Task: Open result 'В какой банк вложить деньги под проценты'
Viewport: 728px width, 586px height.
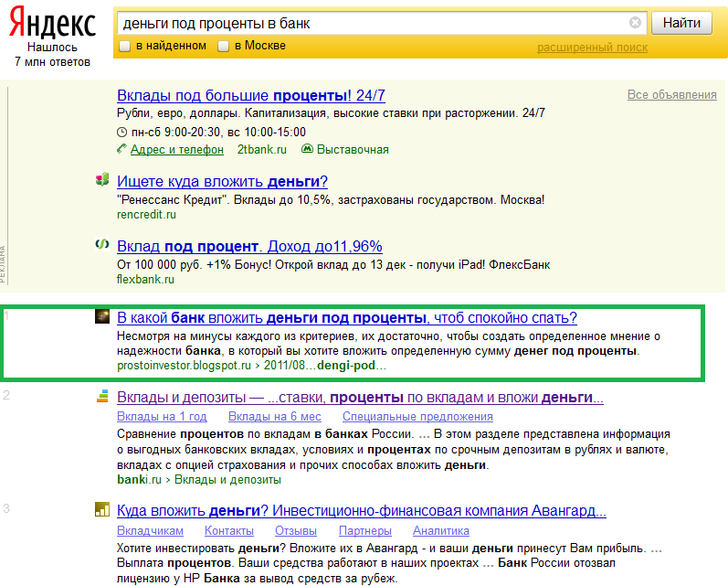Action: [347, 318]
